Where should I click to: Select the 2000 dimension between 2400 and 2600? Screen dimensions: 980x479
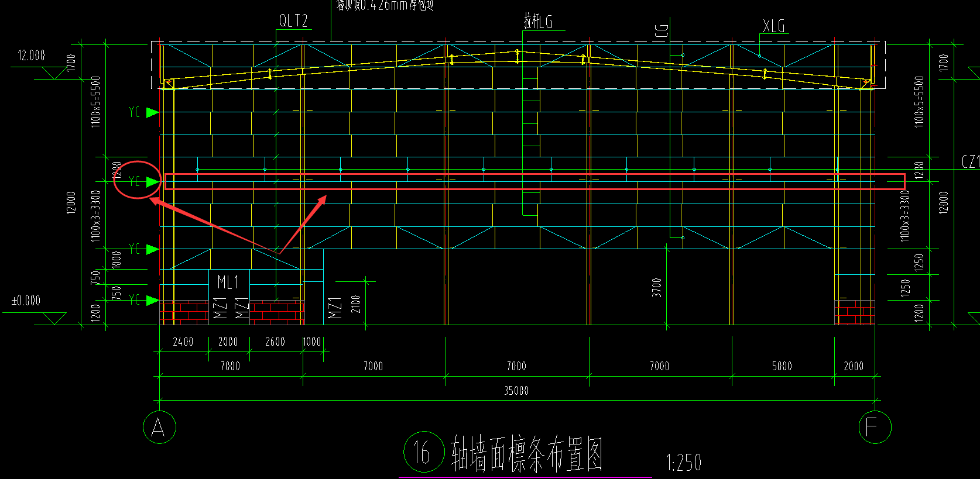[228, 342]
